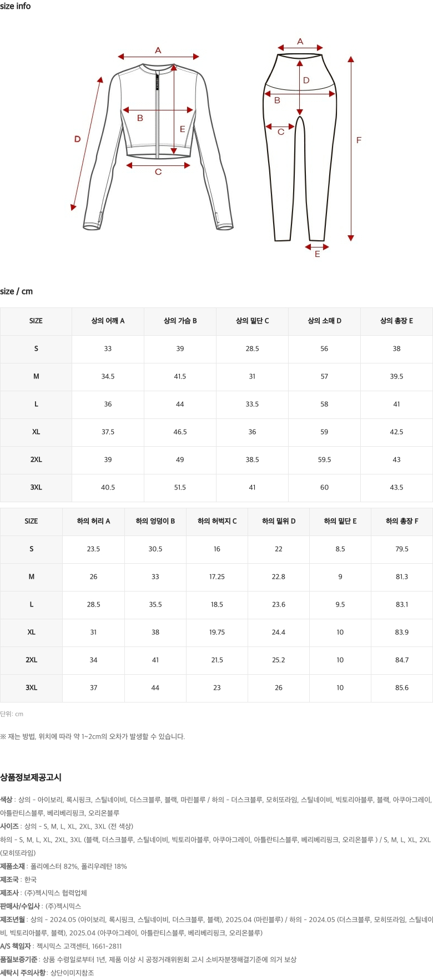Select the '상의 어깨 A' column header
Viewport: 433px width, 980px height.
click(x=108, y=321)
